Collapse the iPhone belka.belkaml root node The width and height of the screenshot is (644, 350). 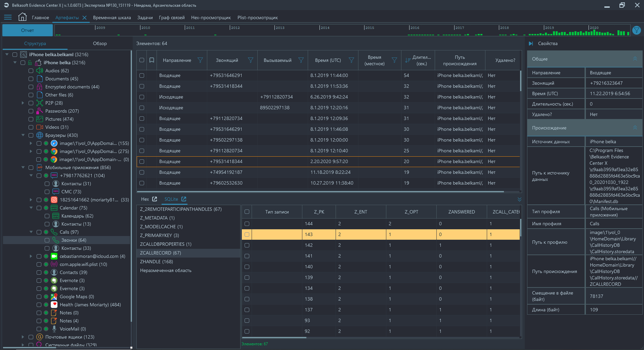[x=7, y=54]
